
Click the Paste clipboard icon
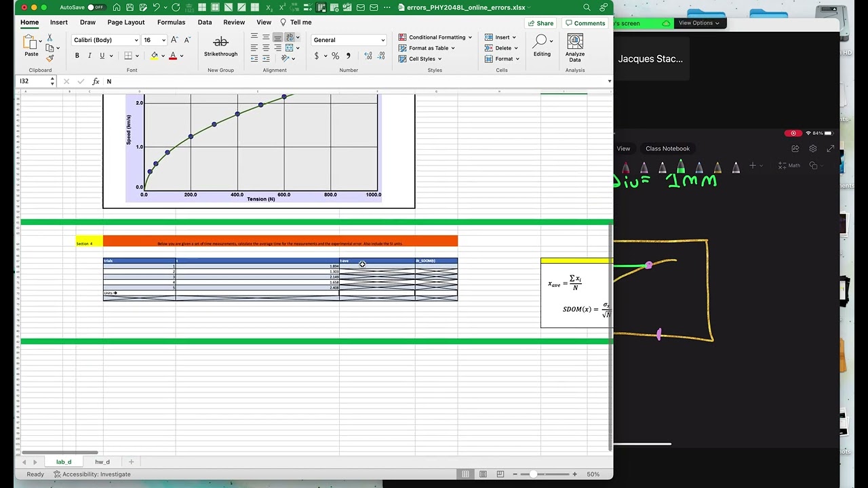(31, 43)
